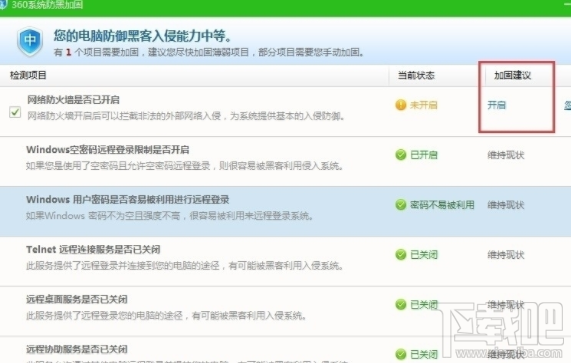Screen dimensions: 571x363
Task: Click the 360 logo in title bar
Action: (3, 5)
